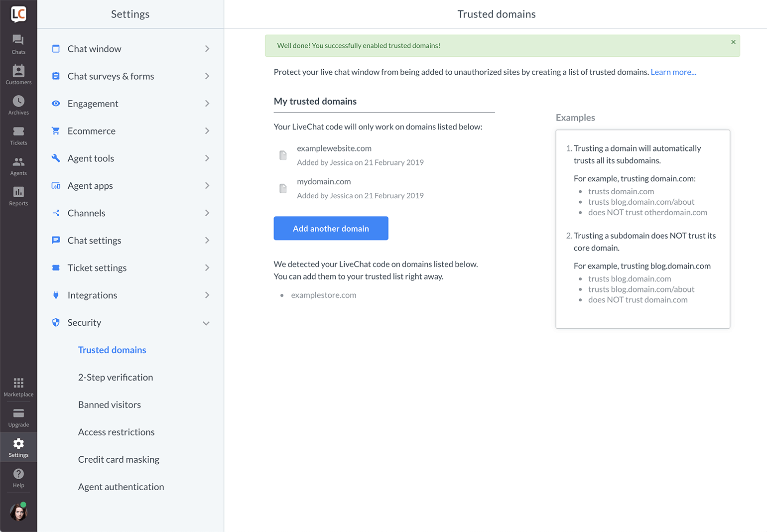
Task: Open the Channels menu label
Action: [x=87, y=213]
